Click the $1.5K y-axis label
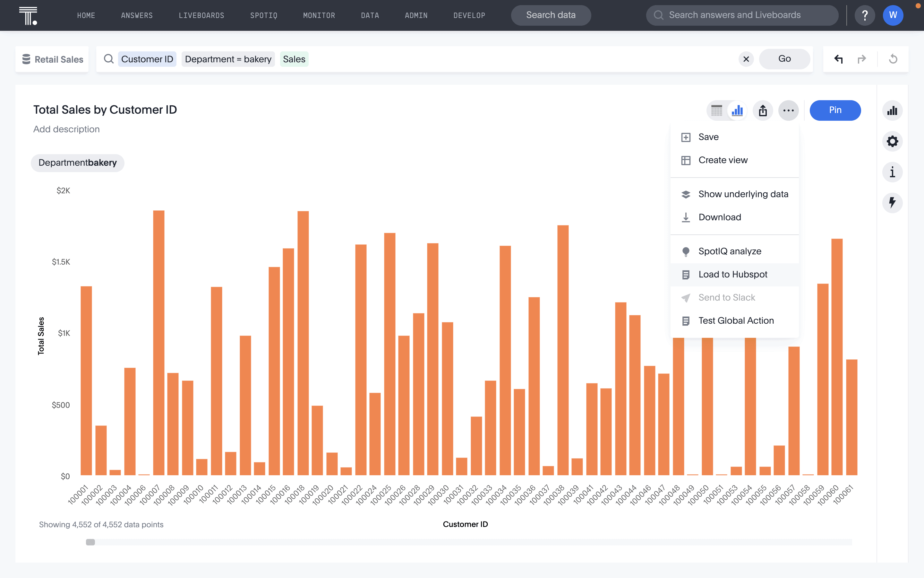924x578 pixels. point(61,262)
